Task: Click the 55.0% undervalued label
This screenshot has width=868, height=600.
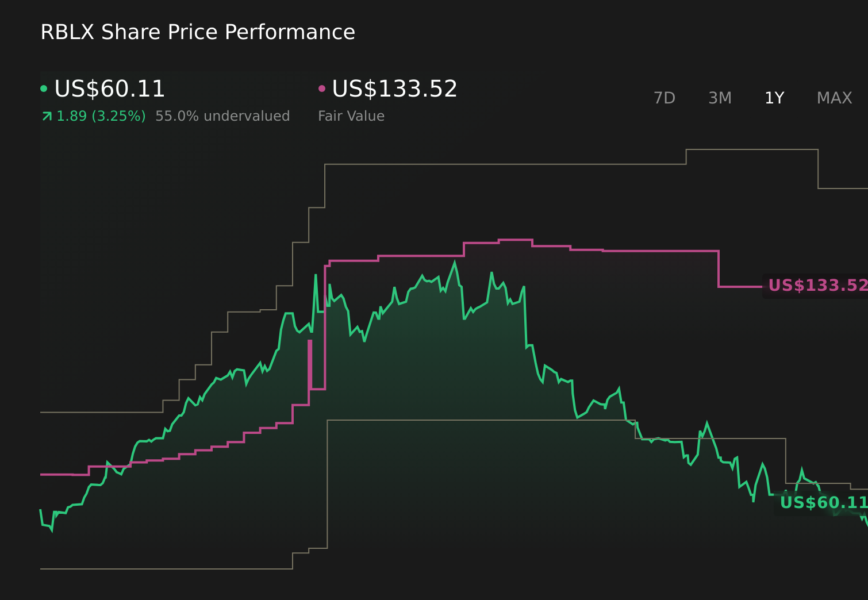Action: pyautogui.click(x=222, y=116)
